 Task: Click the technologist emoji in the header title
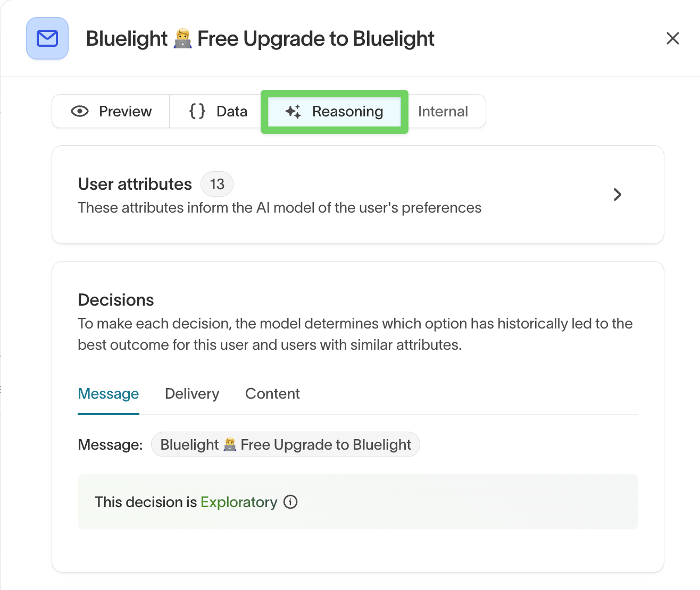pyautogui.click(x=182, y=39)
